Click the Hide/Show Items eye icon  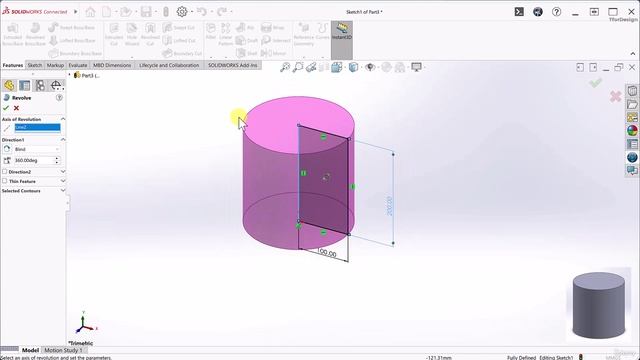pos(370,67)
